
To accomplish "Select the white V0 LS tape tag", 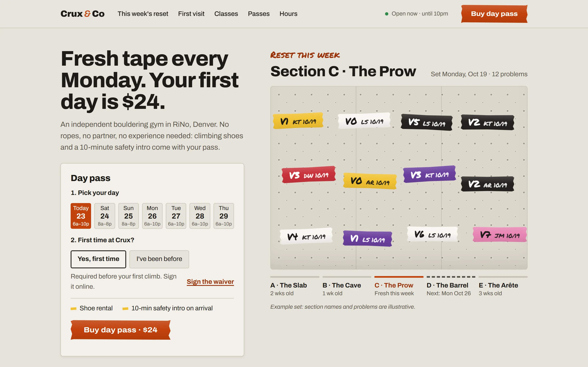I will [364, 121].
